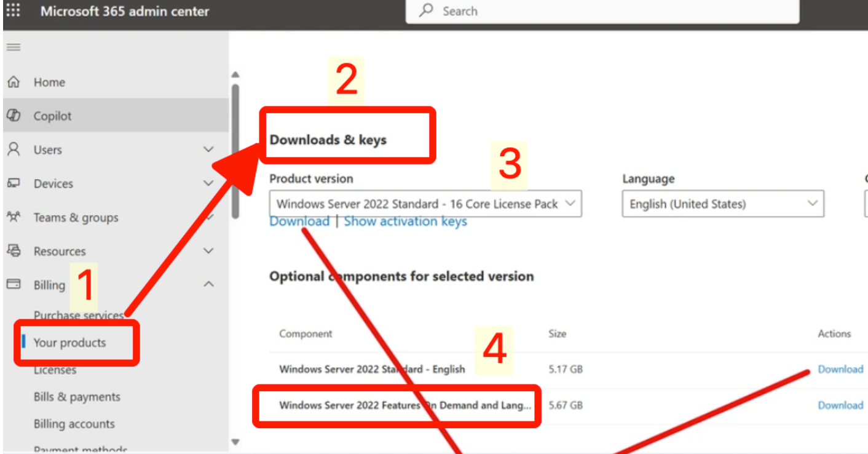Click the search magnifier icon
868x454 pixels.
point(426,10)
